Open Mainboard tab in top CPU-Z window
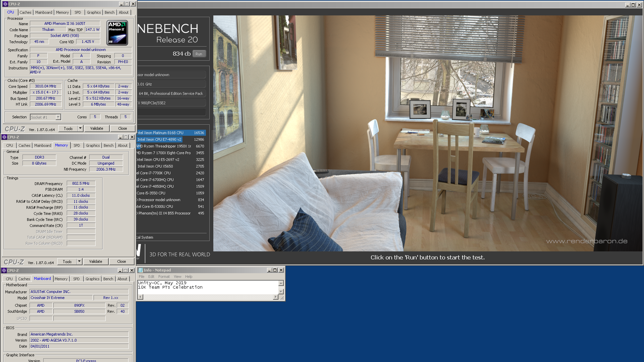Screen dimensions: 644x362 (x=44, y=12)
